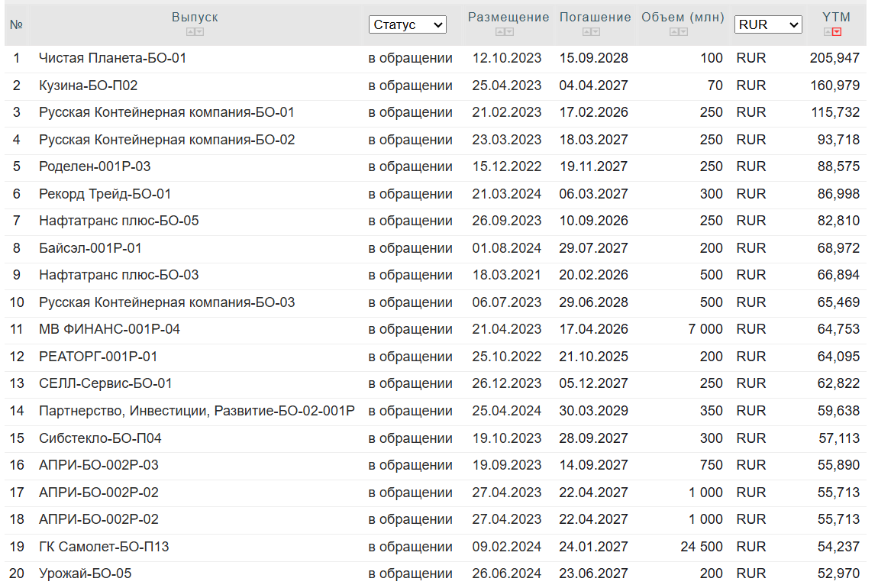Click the YTM column header text

pos(836,18)
